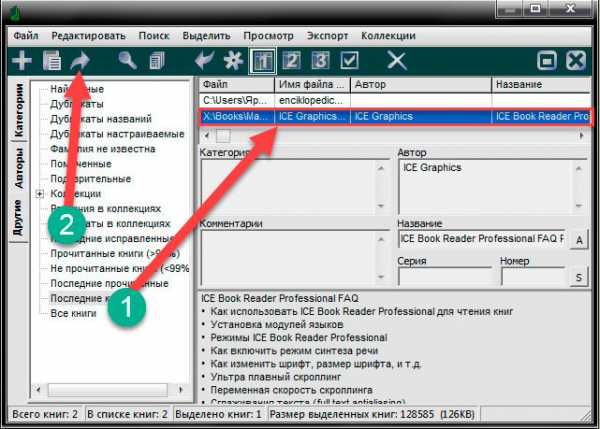Click Ультра плавный скроллинг bullet line
Viewport: 600px width, 429px height.
(276, 377)
